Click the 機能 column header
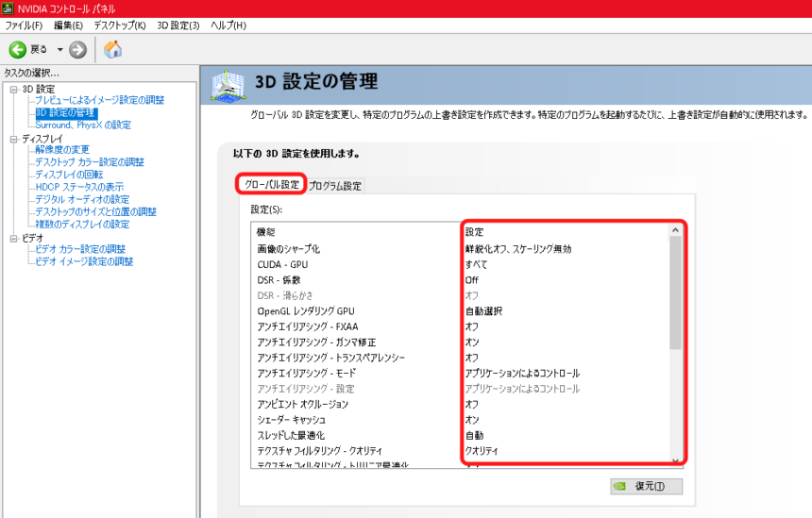 pyautogui.click(x=266, y=232)
